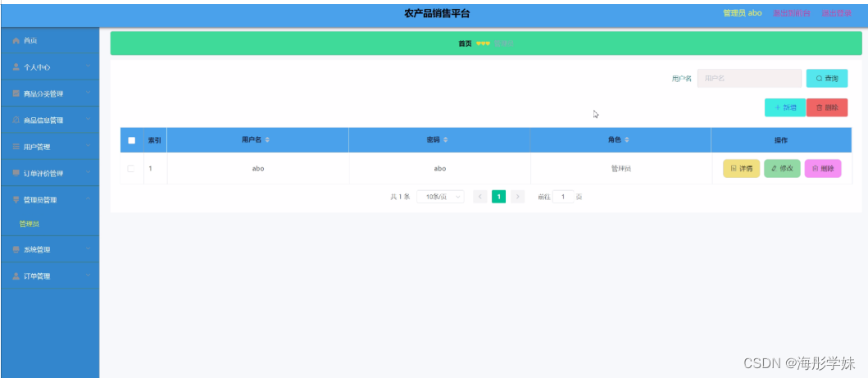The height and width of the screenshot is (378, 868).
Task: Click the person icon beside 个人中心
Action: pos(16,67)
